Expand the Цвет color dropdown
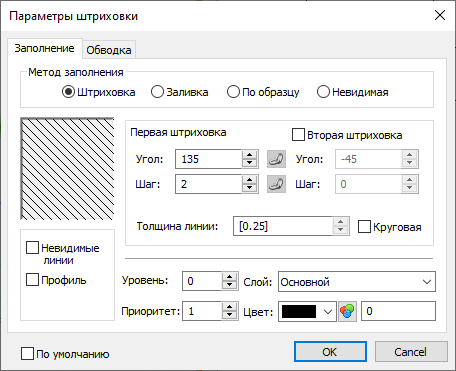Screen dimensions: 456x371 click(328, 312)
